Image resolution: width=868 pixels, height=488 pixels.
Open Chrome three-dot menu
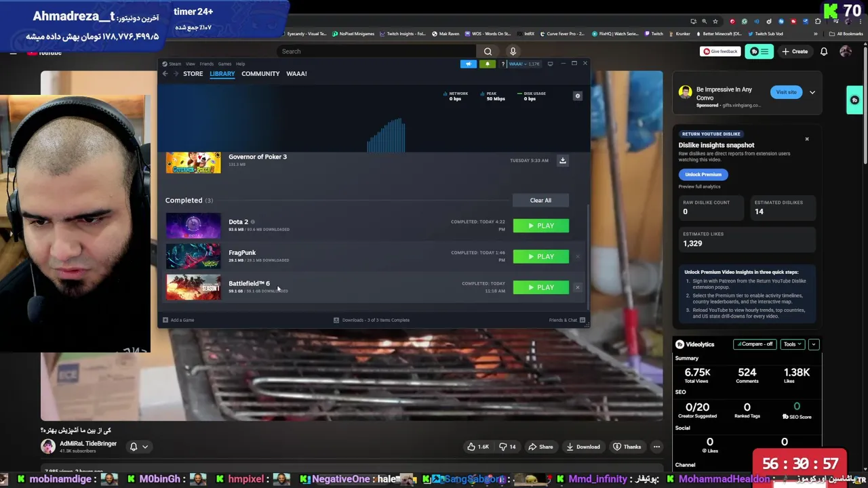coord(861,21)
